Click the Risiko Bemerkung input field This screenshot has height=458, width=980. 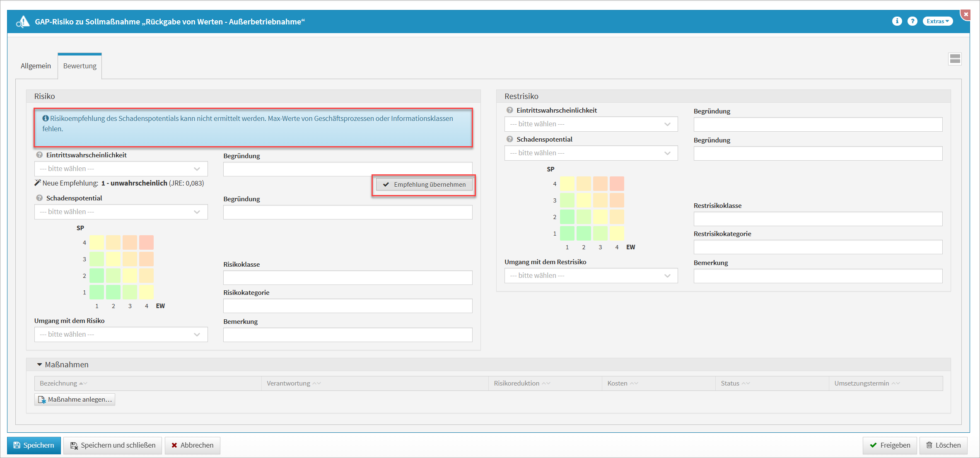click(x=348, y=335)
